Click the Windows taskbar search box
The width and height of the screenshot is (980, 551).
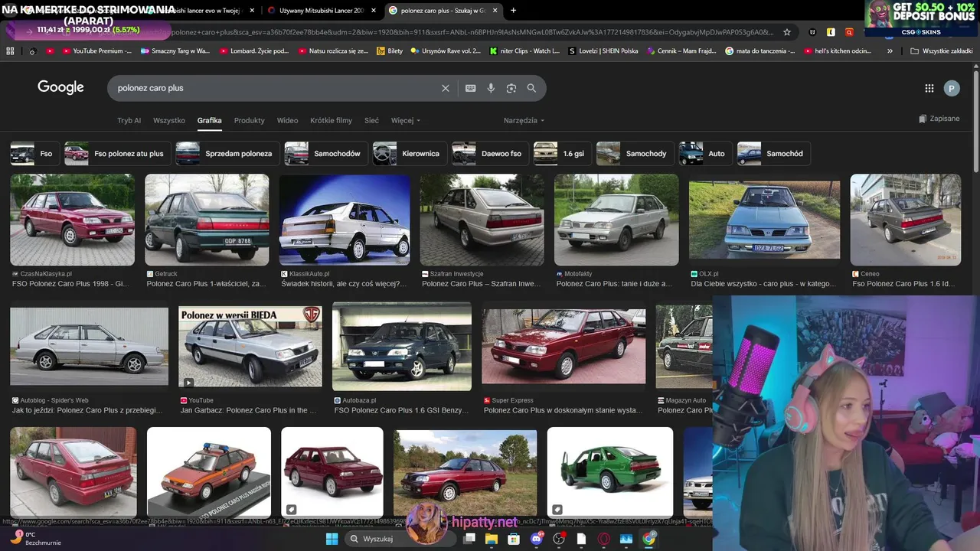tap(399, 539)
